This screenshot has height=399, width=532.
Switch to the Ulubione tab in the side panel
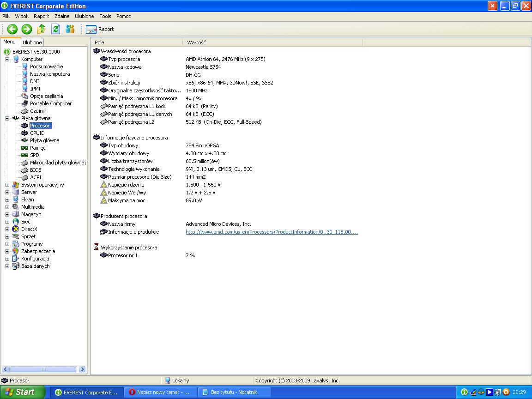point(32,42)
